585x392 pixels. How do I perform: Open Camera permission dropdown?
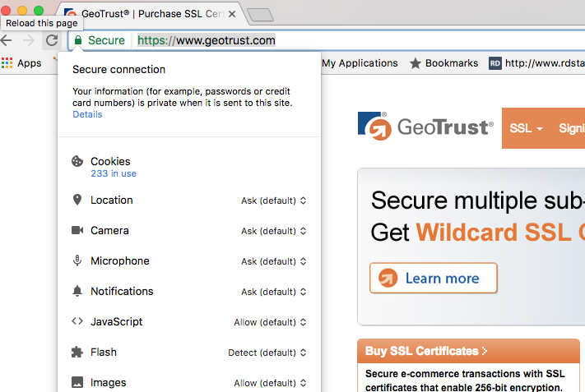point(273,231)
